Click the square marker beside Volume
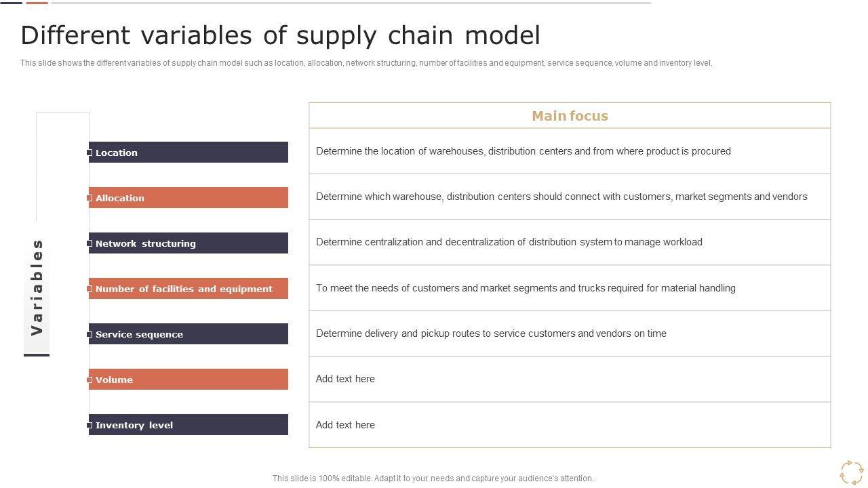This screenshot has height=488, width=868. tap(90, 380)
